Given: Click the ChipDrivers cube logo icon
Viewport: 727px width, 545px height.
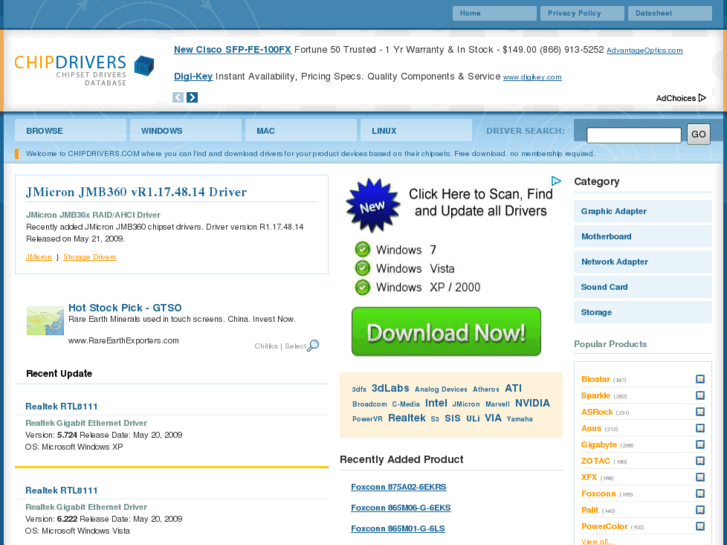Looking at the screenshot, I should click(144, 65).
